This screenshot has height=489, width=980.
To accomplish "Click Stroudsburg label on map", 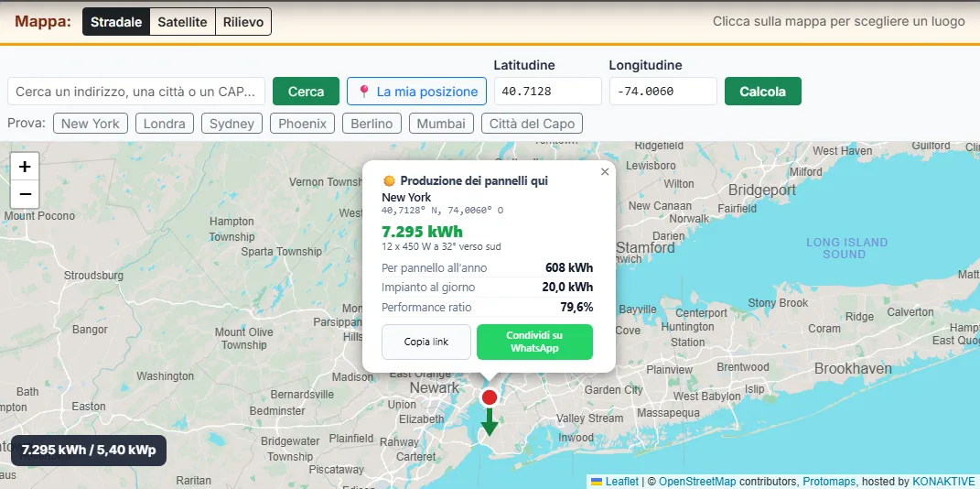I will [93, 275].
